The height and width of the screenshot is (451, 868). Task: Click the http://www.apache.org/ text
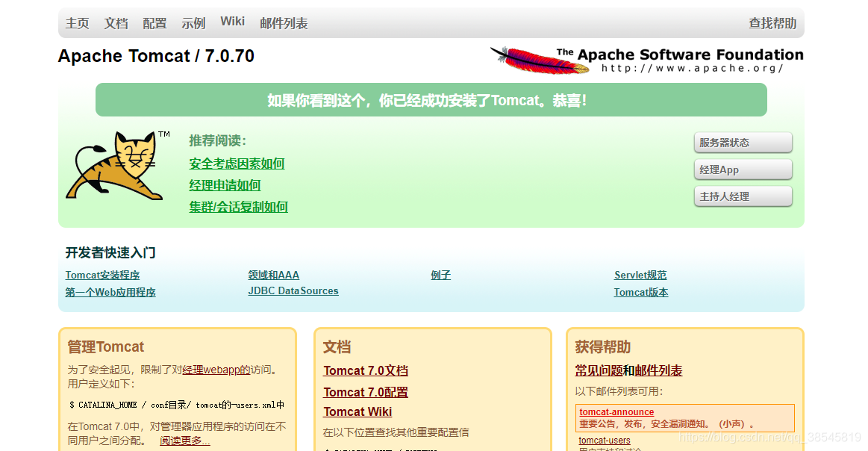(692, 68)
